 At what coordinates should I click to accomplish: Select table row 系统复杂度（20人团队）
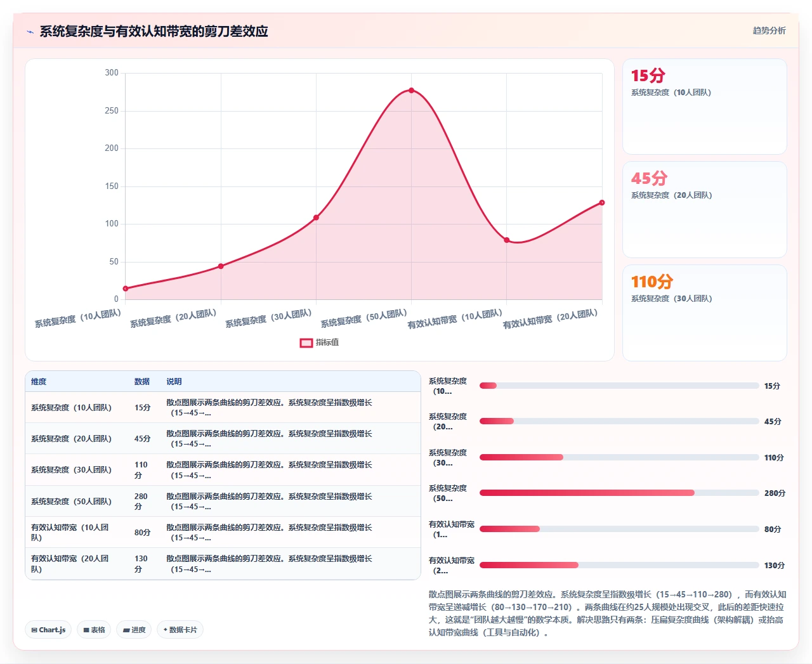point(223,439)
